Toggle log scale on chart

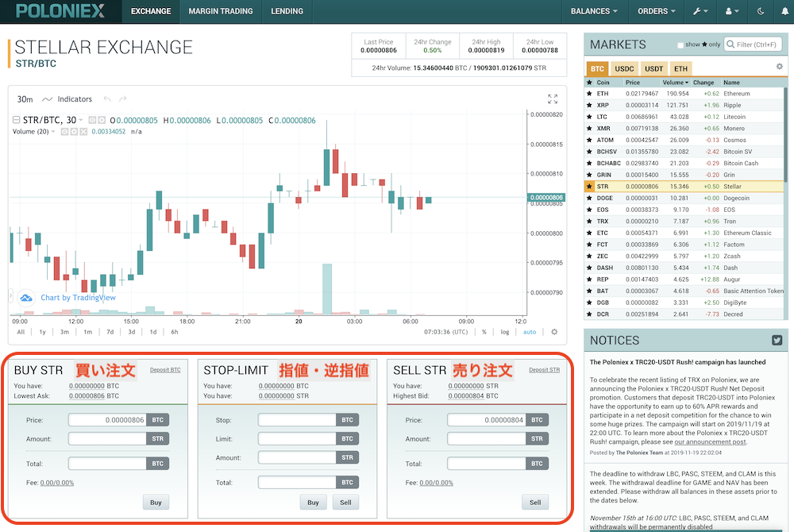(505, 332)
